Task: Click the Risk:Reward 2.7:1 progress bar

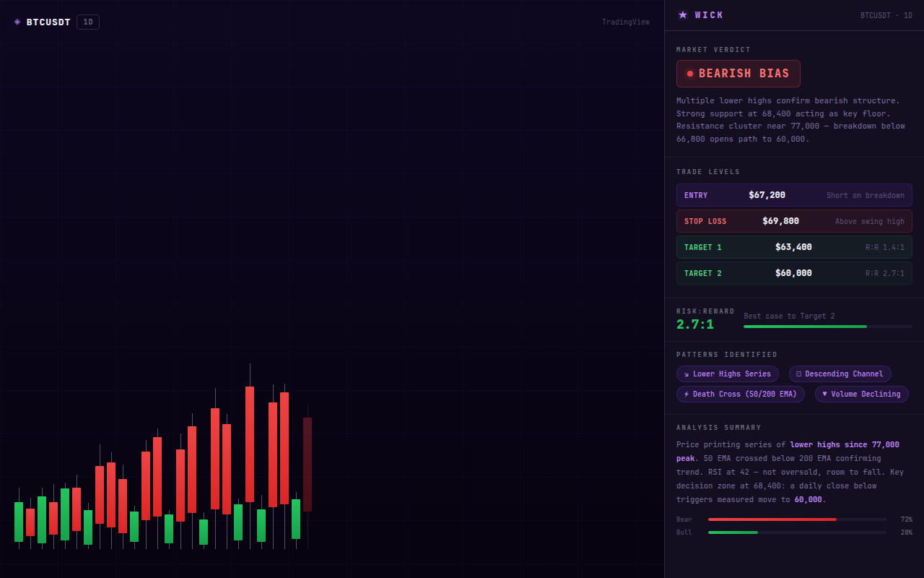Action: 827,326
